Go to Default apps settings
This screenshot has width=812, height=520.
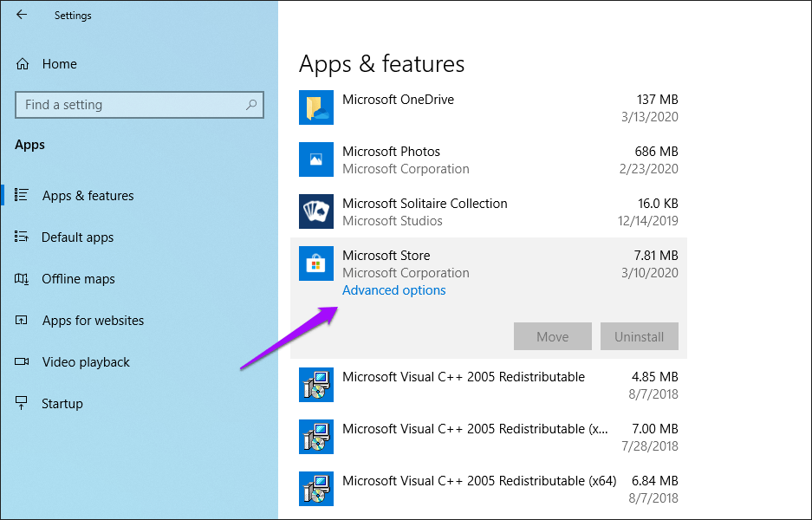[x=77, y=237]
